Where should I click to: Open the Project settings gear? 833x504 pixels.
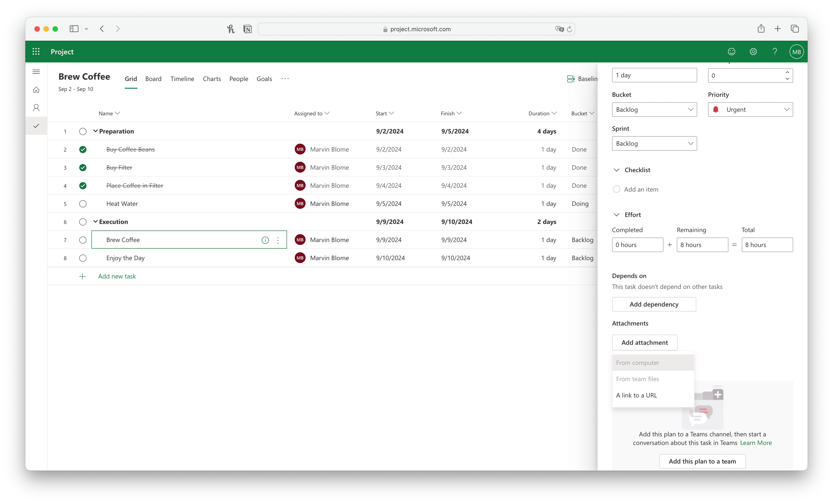[753, 51]
